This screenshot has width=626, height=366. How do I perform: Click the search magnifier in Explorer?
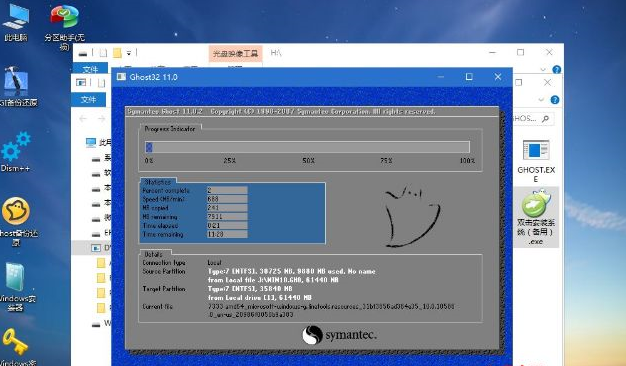click(546, 118)
